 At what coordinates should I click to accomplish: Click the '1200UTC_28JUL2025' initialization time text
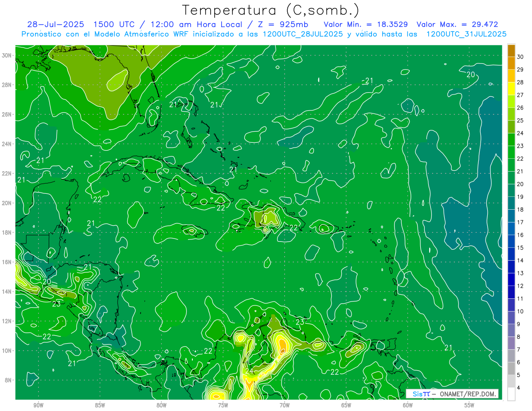pos(303,34)
